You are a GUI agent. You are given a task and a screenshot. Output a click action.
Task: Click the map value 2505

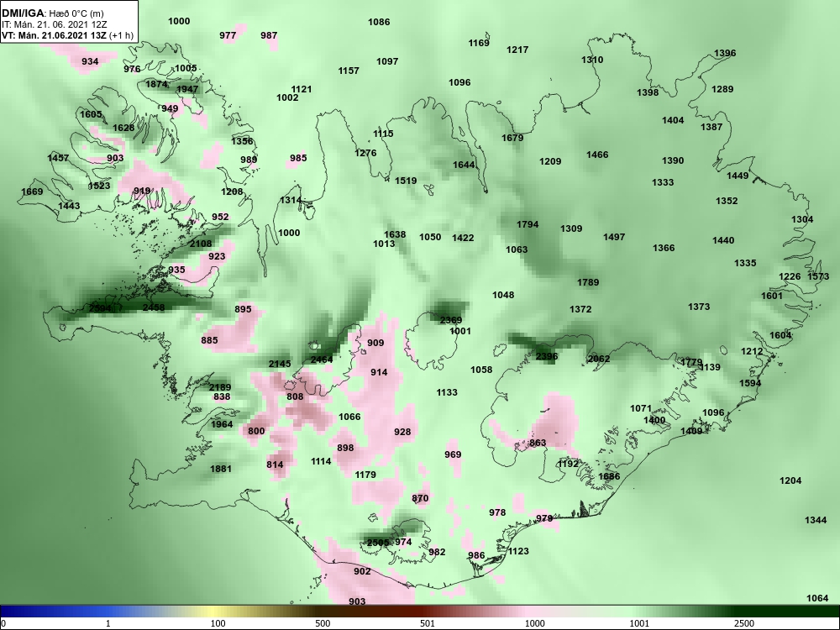pos(378,543)
